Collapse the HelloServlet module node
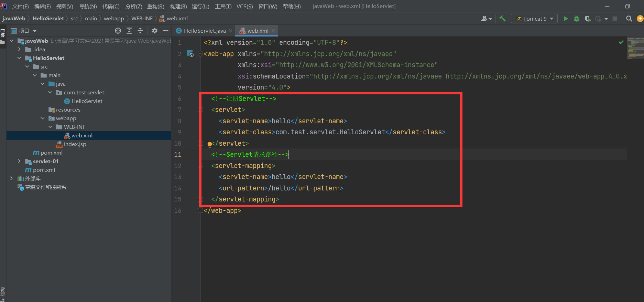Screen dimensions: 644x302 (x=19, y=58)
